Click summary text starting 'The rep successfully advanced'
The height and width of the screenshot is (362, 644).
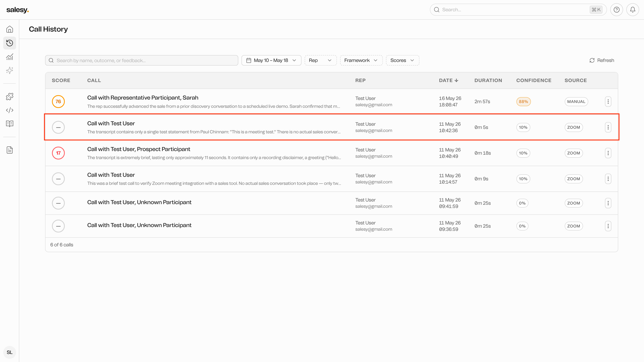pyautogui.click(x=214, y=106)
